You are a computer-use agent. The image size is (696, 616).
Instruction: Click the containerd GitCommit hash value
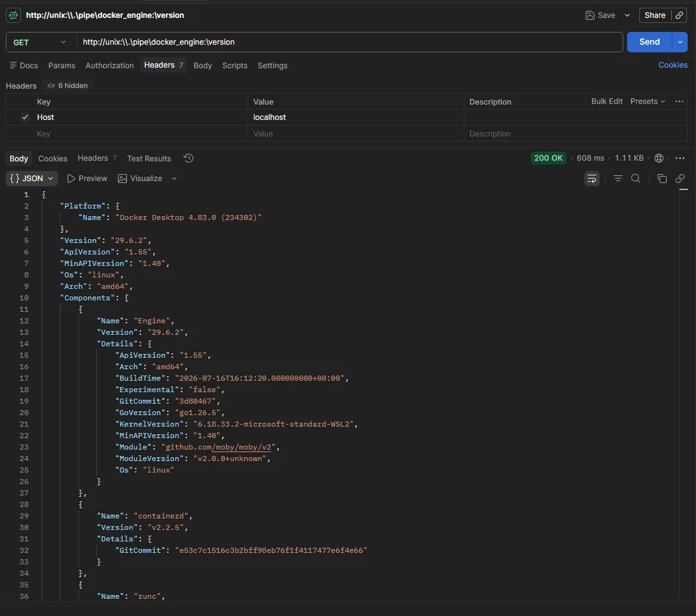pyautogui.click(x=270, y=550)
